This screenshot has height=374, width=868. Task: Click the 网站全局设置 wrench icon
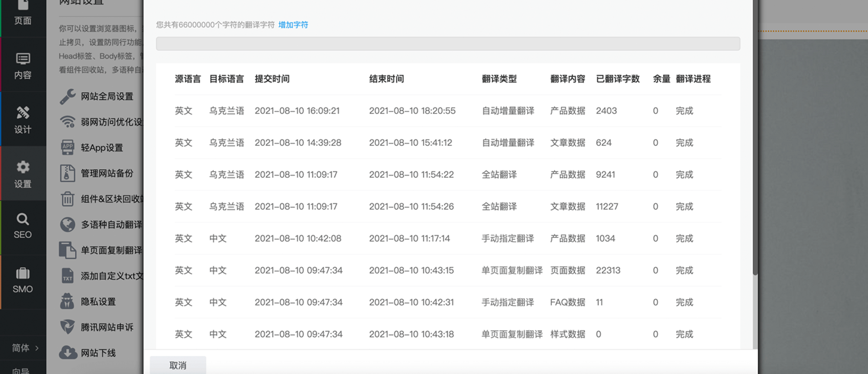tap(67, 97)
